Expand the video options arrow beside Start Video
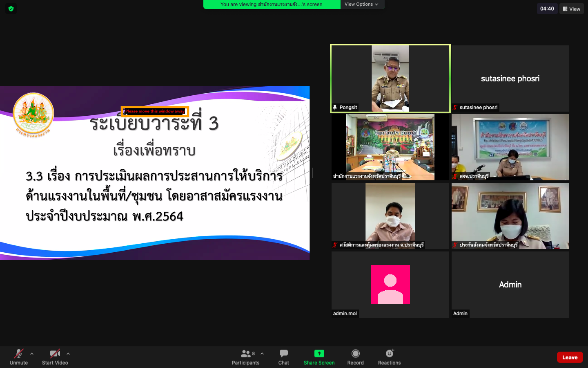Image resolution: width=588 pixels, height=368 pixels. 68,354
